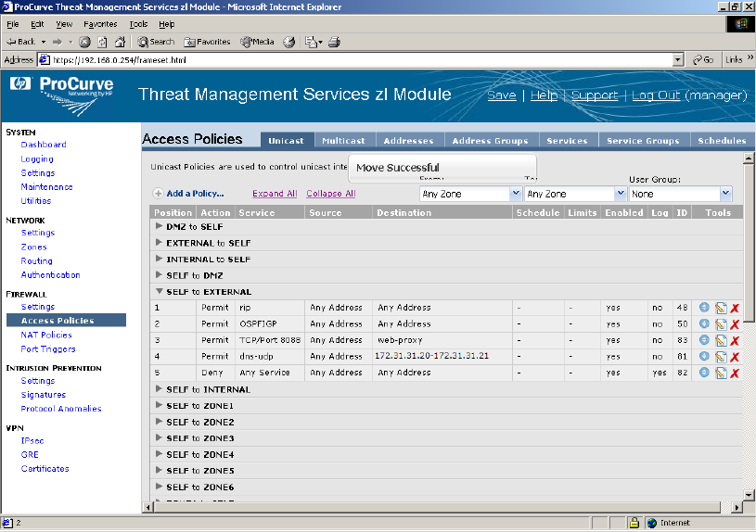Open the address bar history dropdown arrow
756x532 pixels.
pyautogui.click(x=678, y=60)
